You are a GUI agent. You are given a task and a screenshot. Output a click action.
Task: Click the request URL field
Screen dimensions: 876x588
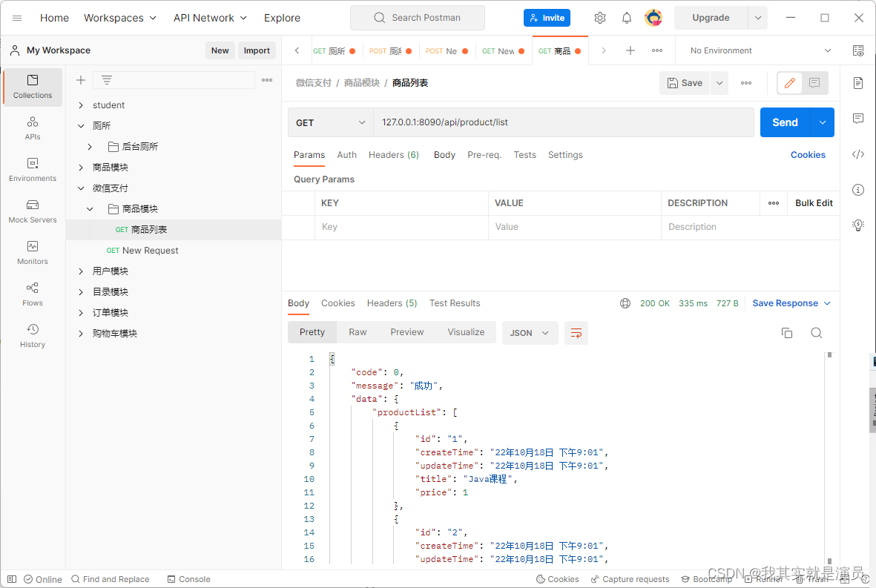pos(564,122)
